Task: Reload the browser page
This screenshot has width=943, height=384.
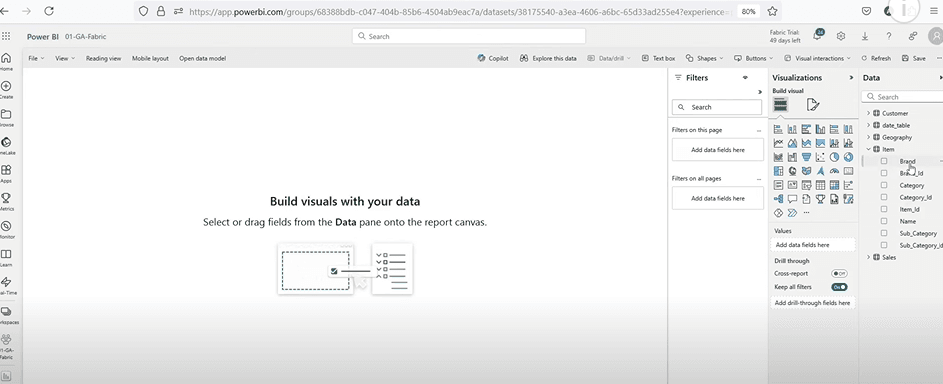Action: pos(49,11)
